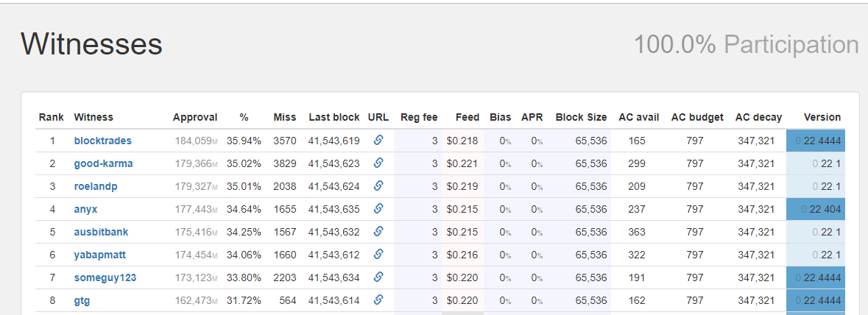868x315 pixels.
Task: Open the yabapmatt witness link
Action: click(100, 255)
